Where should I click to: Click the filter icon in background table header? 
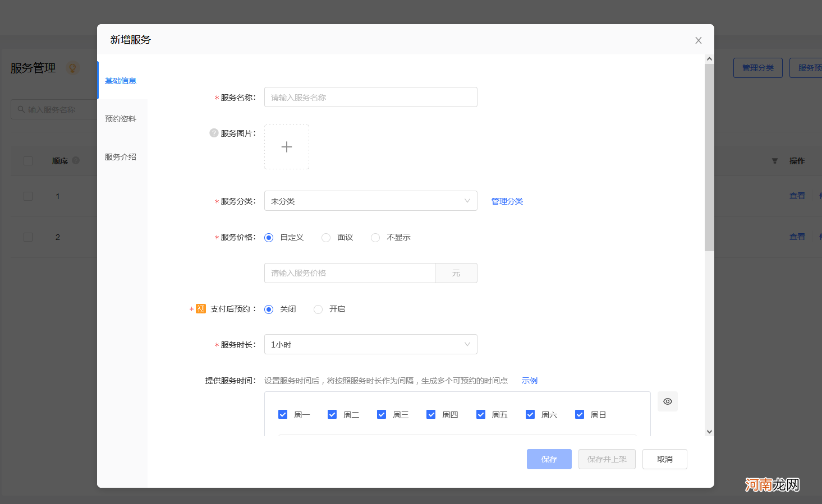(775, 161)
